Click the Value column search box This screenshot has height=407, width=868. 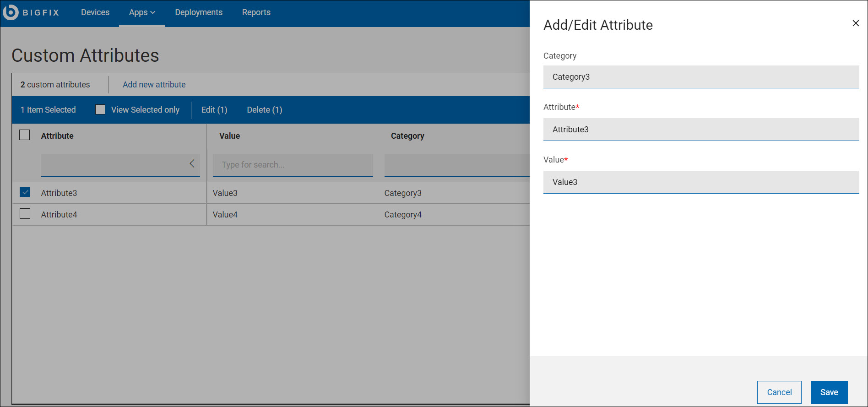293,165
